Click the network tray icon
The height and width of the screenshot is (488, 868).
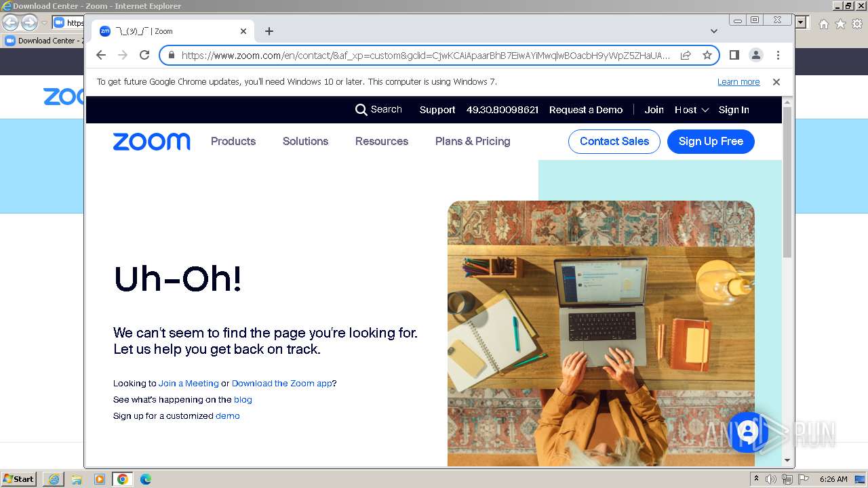point(787,479)
